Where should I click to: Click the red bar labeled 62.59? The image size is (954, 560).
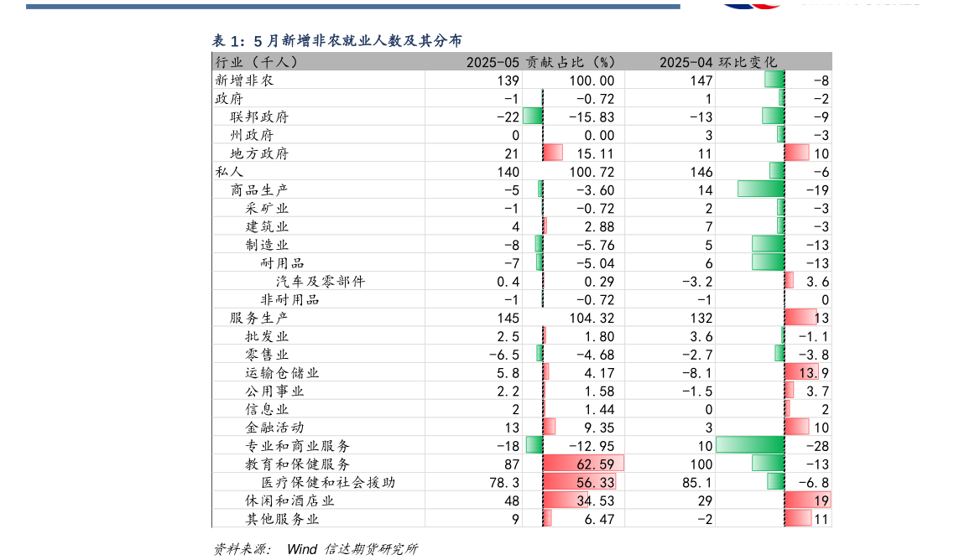[582, 464]
